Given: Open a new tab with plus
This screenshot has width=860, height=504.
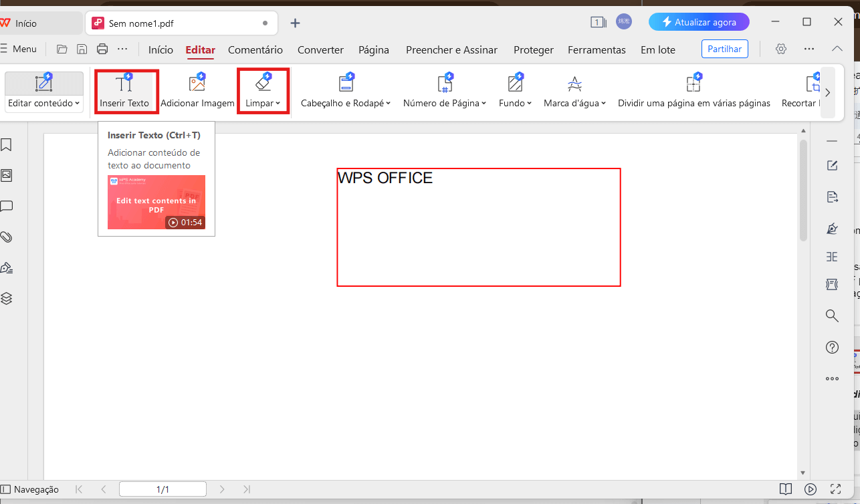Looking at the screenshot, I should pyautogui.click(x=295, y=23).
